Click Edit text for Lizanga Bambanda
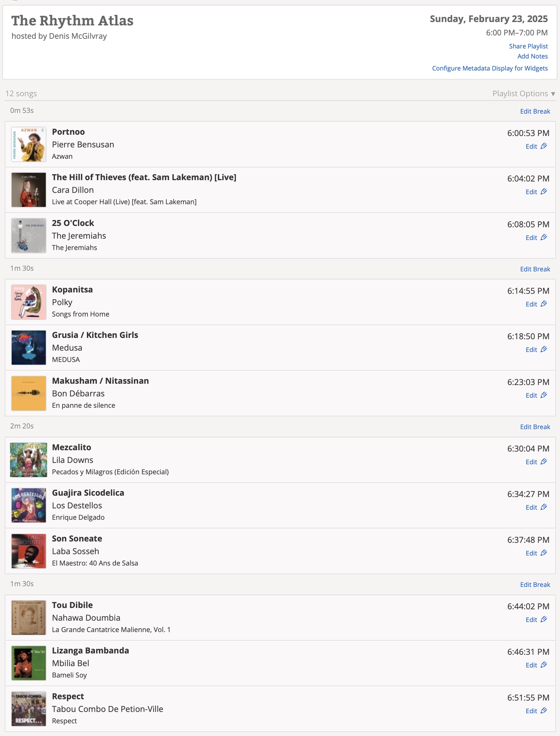This screenshot has height=736, width=560. pos(531,665)
